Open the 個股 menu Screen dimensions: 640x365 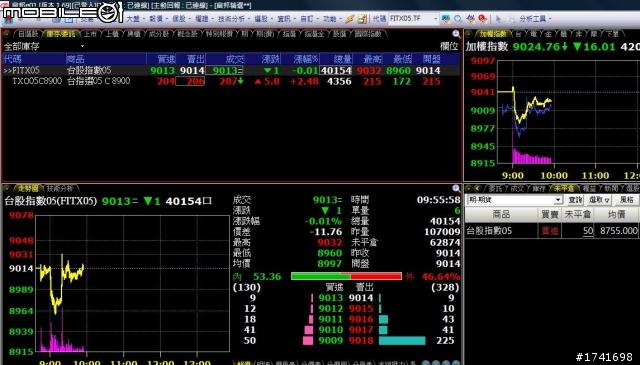tap(181, 19)
